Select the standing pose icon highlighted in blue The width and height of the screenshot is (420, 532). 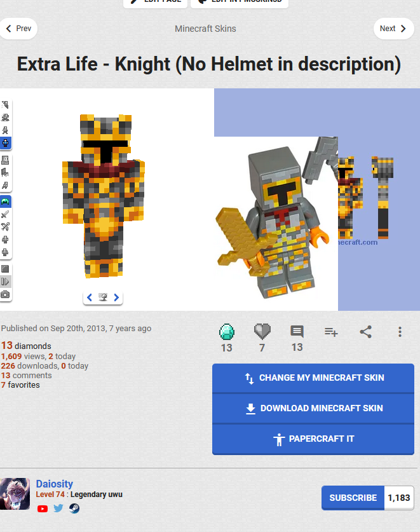point(5,143)
